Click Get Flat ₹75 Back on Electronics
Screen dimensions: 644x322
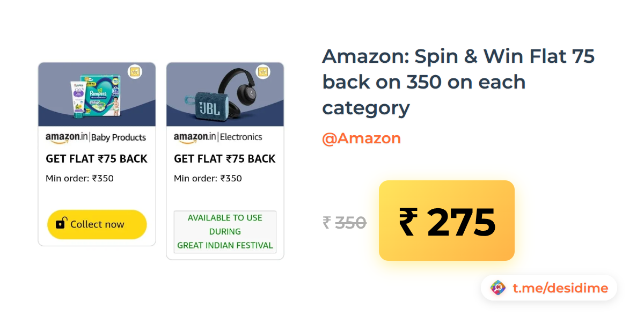(224, 159)
